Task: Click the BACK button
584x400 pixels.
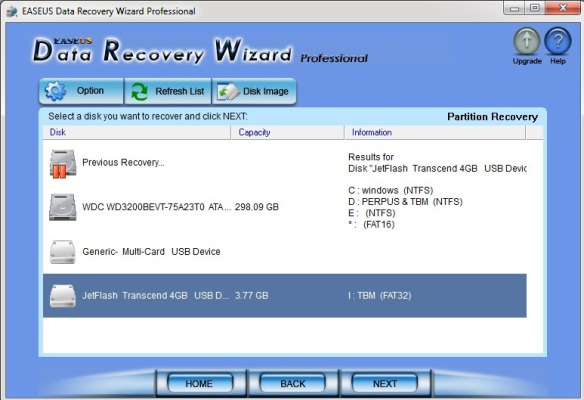Action: (x=293, y=384)
